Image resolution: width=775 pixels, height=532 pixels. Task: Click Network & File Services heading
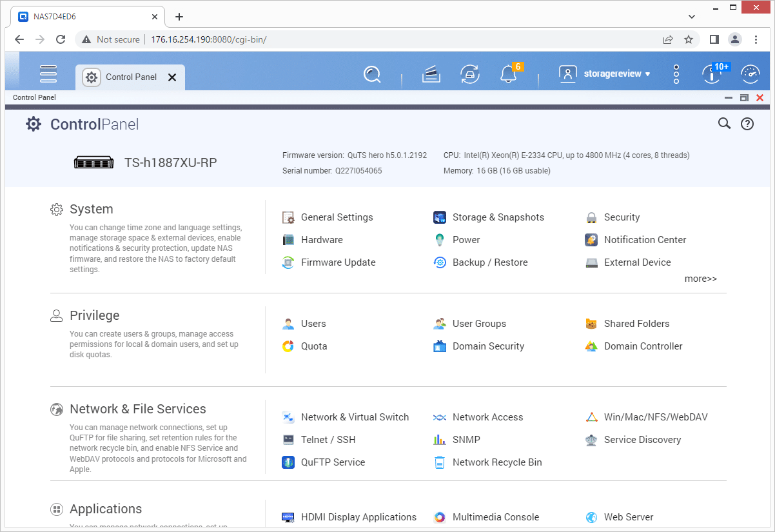(138, 409)
